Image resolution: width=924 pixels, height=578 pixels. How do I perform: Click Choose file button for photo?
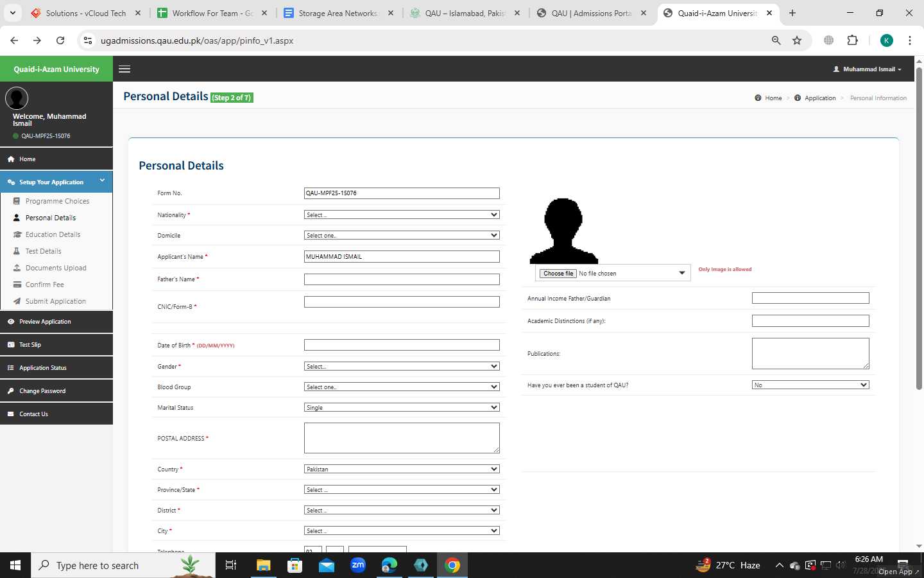(558, 273)
